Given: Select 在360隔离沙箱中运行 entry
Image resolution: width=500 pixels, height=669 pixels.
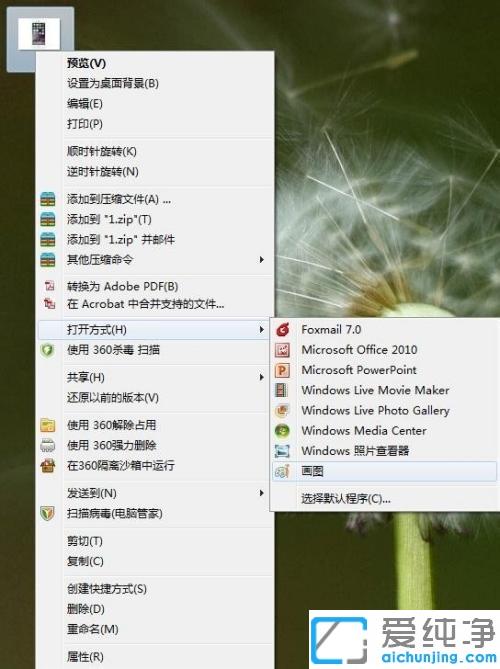Looking at the screenshot, I should [120, 465].
